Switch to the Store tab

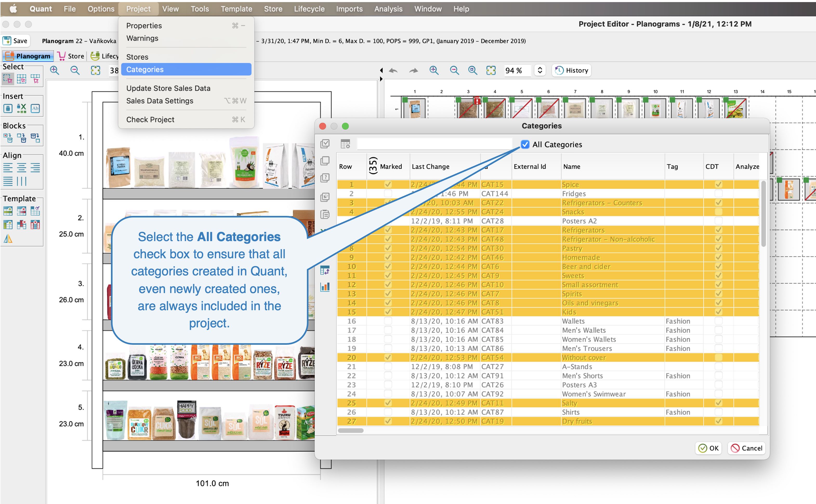pos(71,56)
